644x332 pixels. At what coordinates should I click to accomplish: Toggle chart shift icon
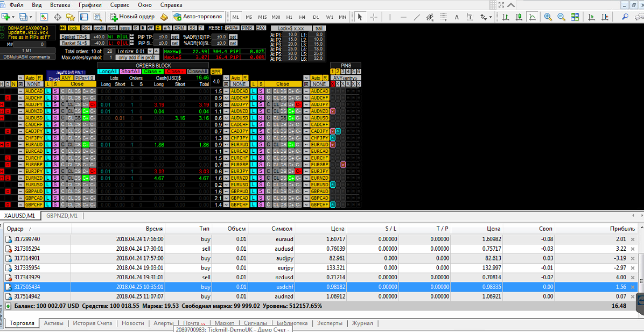coord(604,17)
